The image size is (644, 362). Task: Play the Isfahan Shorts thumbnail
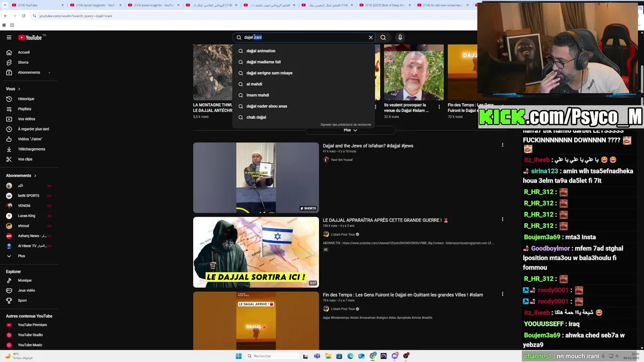coord(256,177)
